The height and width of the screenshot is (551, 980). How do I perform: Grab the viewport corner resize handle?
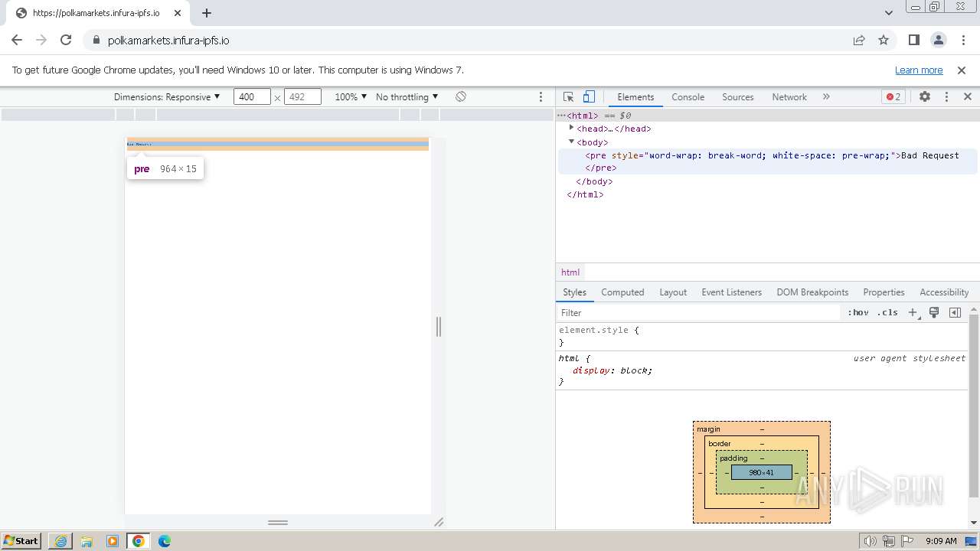439,522
